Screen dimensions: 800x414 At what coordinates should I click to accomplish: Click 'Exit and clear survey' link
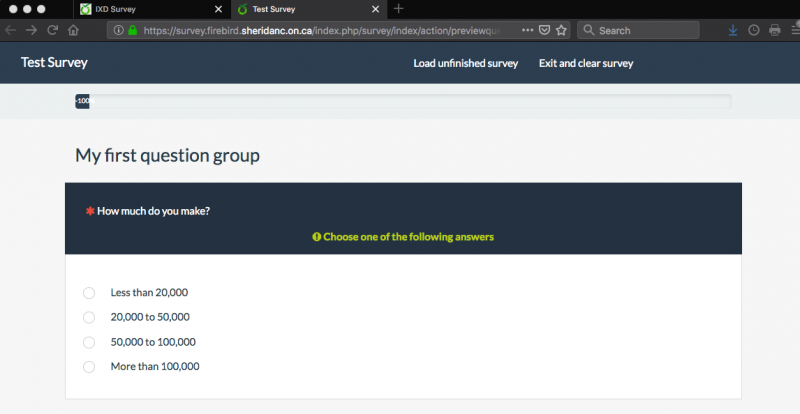pyautogui.click(x=585, y=63)
